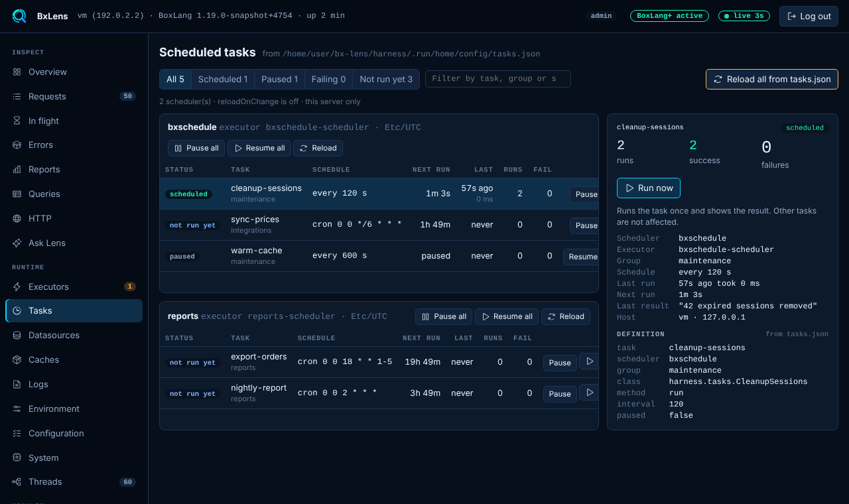Click the live 3s status badge
This screenshot has height=504, width=849.
744,16
